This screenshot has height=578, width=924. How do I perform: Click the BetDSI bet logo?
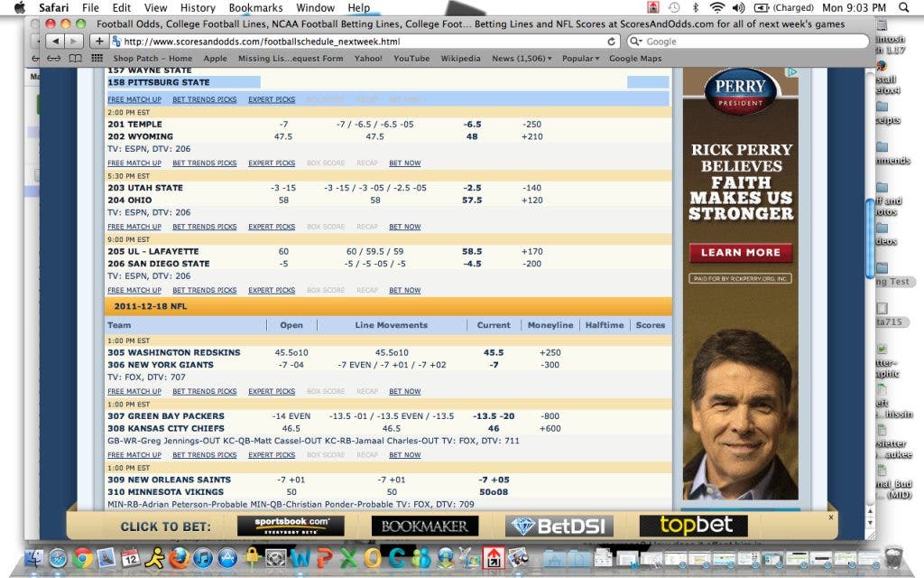[559, 526]
